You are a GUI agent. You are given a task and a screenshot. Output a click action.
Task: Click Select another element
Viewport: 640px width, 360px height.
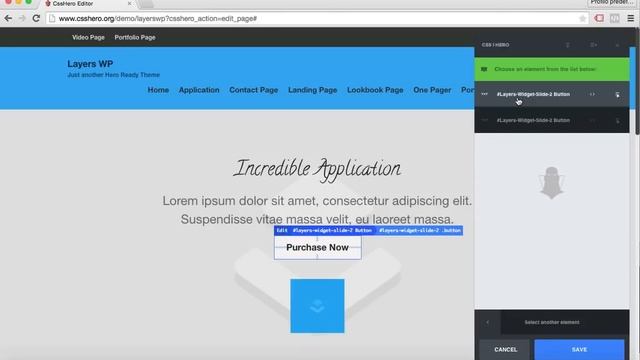552,322
